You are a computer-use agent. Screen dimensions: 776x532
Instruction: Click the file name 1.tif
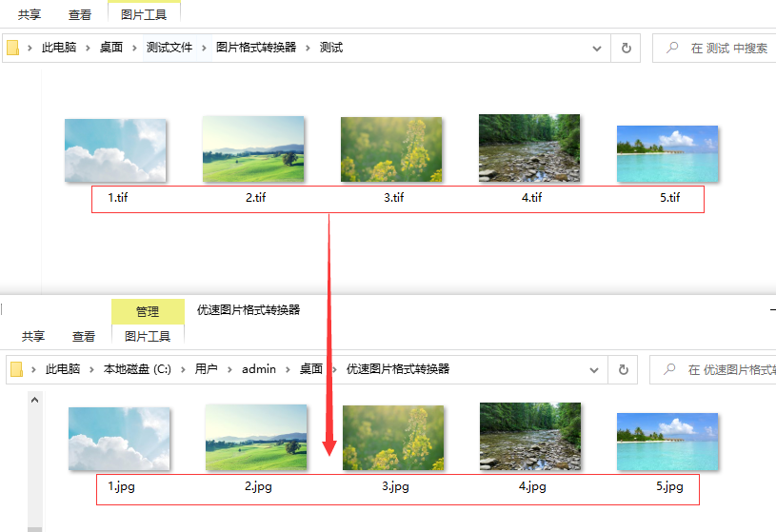pyautogui.click(x=118, y=197)
